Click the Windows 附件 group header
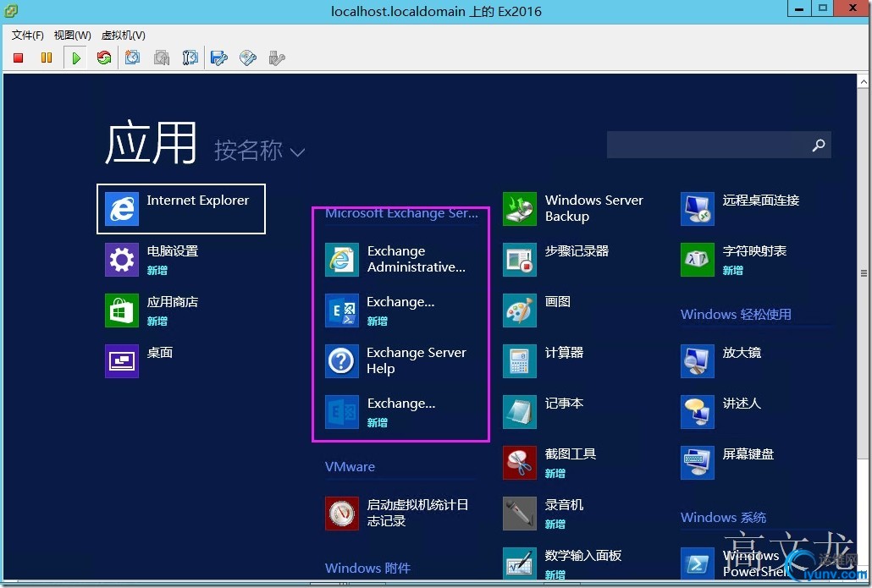 click(x=368, y=568)
